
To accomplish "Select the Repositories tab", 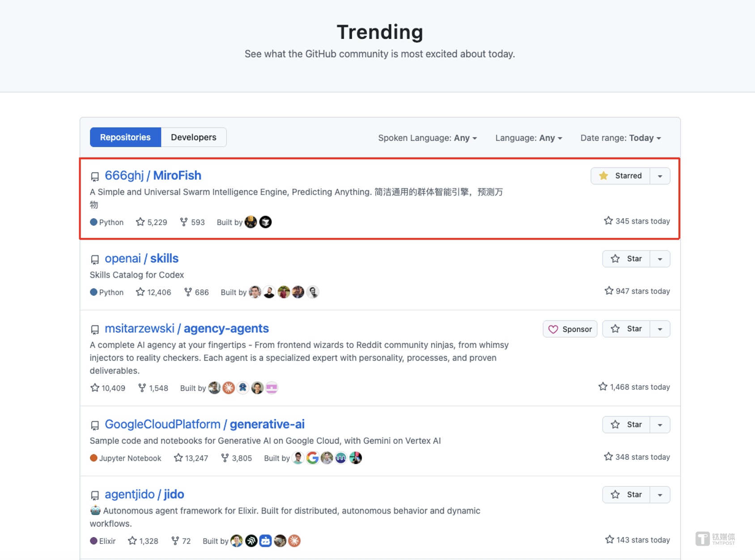I will [x=125, y=137].
